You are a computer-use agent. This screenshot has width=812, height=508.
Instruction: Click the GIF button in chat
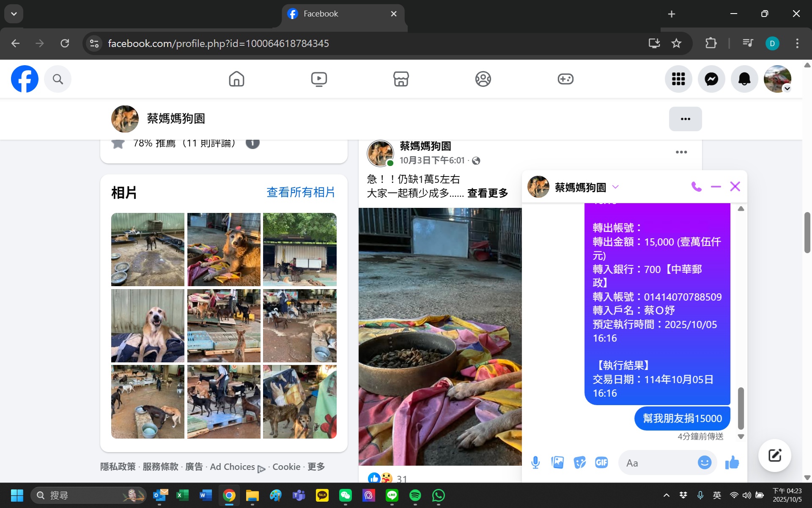601,463
